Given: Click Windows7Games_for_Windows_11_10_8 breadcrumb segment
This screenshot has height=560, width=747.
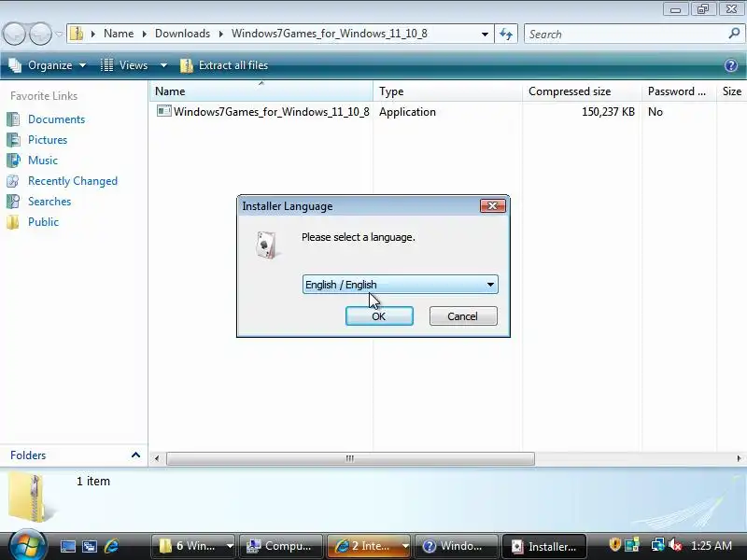Looking at the screenshot, I should [330, 34].
